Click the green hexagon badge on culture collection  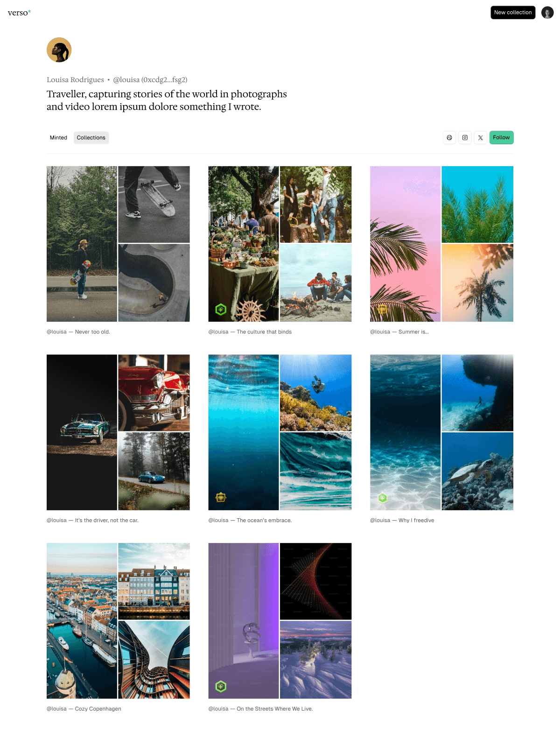[221, 309]
